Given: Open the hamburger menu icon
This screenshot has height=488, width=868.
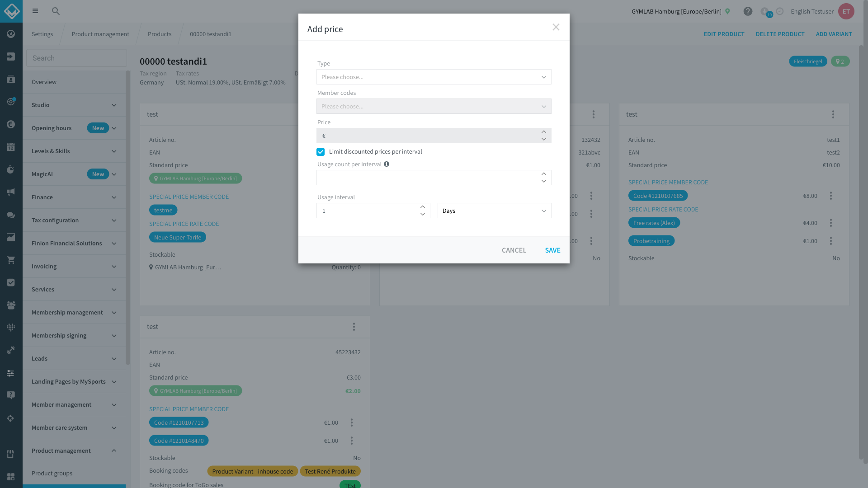Looking at the screenshot, I should (35, 11).
